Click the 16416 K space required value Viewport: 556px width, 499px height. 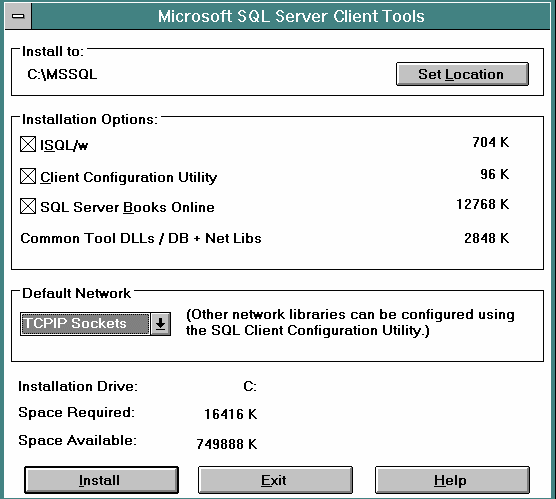(230, 414)
